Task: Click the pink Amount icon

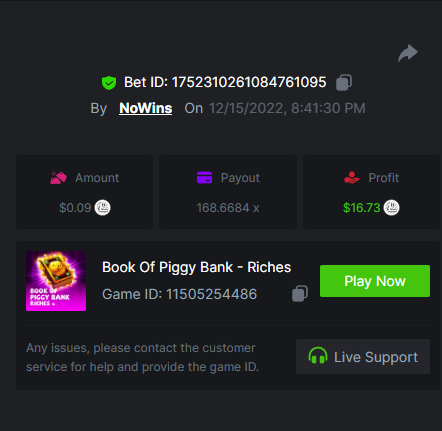Action: (x=59, y=178)
